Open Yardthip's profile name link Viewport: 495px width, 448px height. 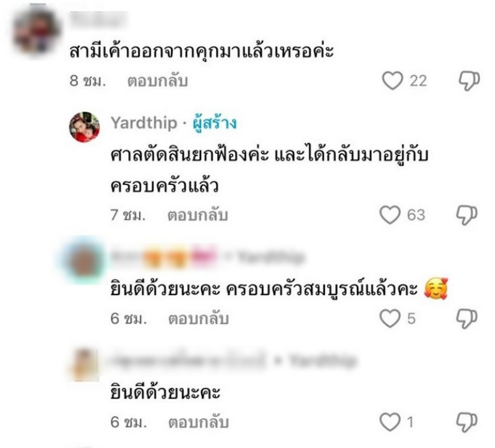(144, 123)
